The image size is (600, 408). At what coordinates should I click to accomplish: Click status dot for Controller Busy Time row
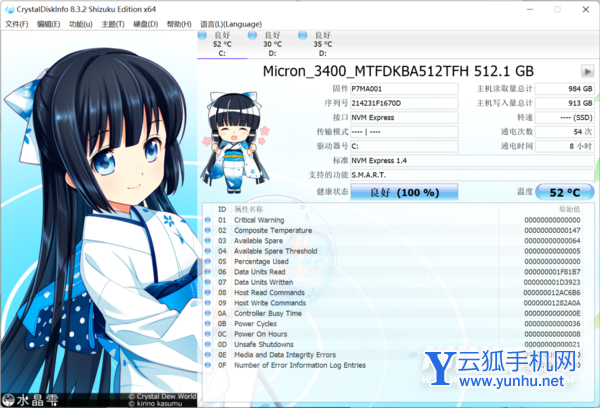point(208,313)
